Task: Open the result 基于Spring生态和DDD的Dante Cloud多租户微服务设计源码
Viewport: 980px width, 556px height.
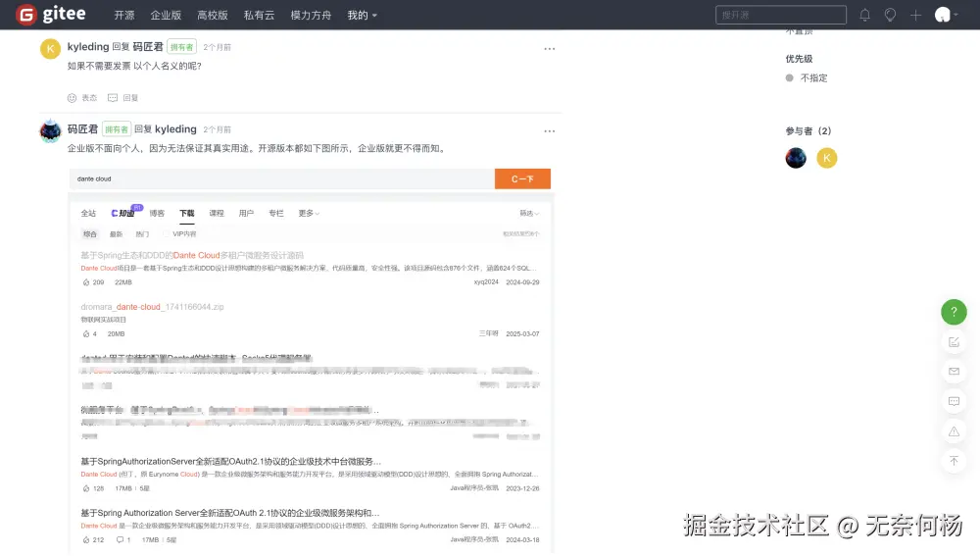Action: (x=192, y=255)
